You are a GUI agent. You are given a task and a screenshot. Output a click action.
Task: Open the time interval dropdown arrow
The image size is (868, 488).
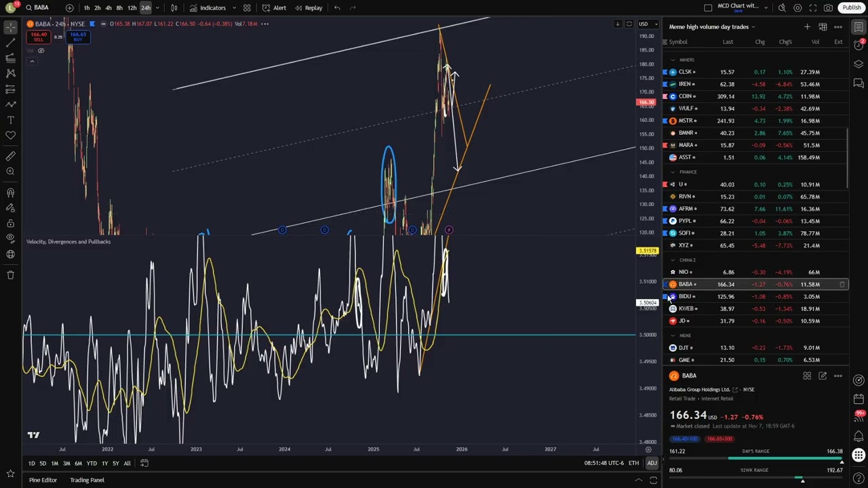coord(157,7)
